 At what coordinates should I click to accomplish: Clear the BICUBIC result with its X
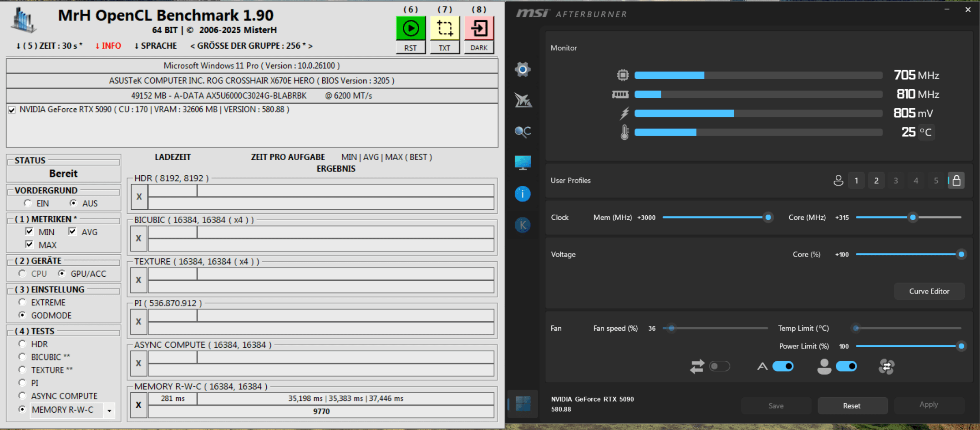pos(139,238)
